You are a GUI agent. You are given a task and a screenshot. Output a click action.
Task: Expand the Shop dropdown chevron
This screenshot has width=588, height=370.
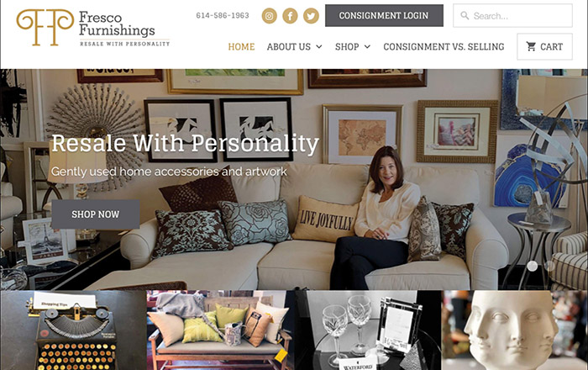pos(368,46)
